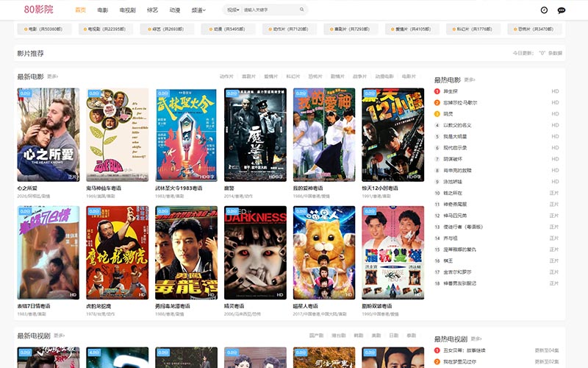Expand the 频道 channel dropdown
The height and width of the screenshot is (368, 588).
tap(198, 10)
